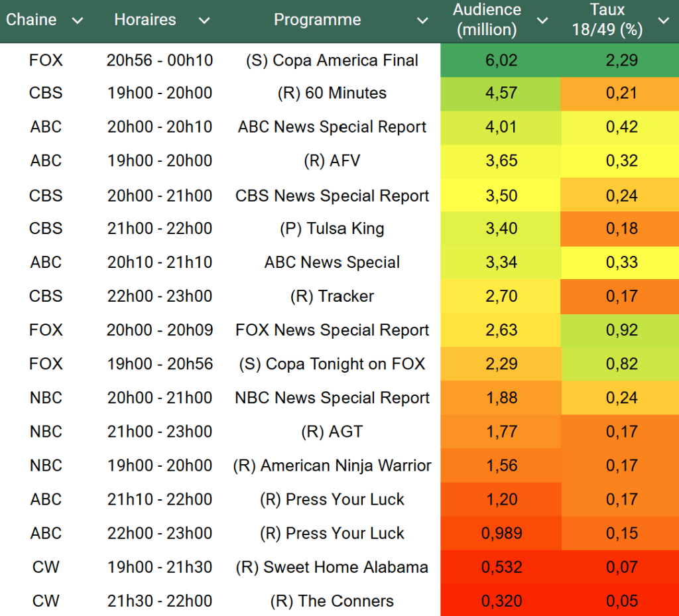Click the Horaires header text

145,20
